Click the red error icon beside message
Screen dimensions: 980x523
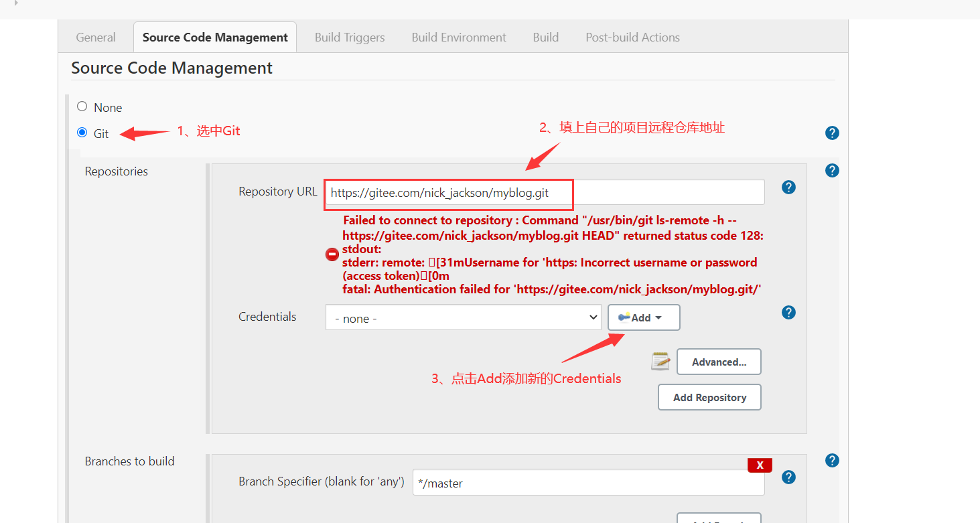pos(332,254)
